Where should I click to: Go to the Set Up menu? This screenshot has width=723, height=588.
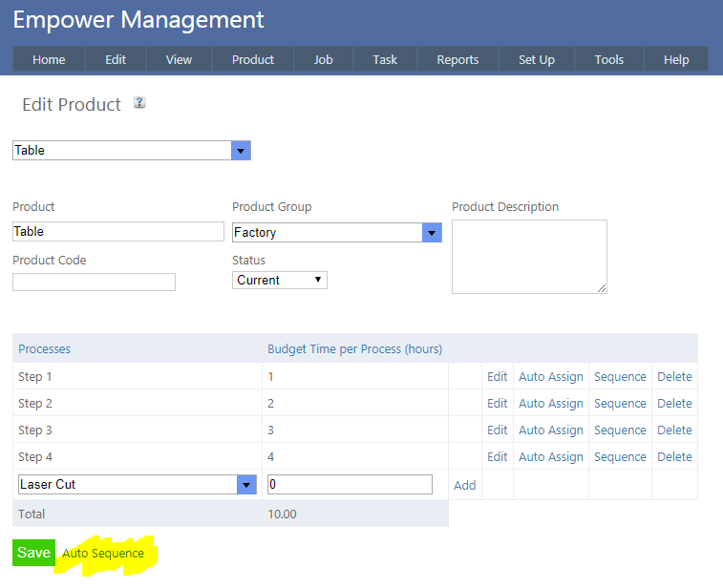click(x=536, y=59)
